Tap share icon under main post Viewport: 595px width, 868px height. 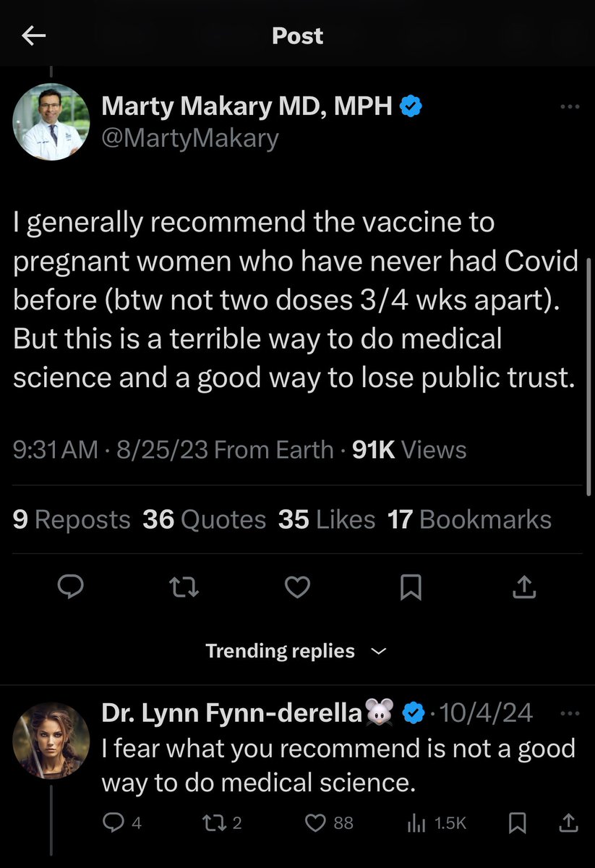click(x=524, y=590)
